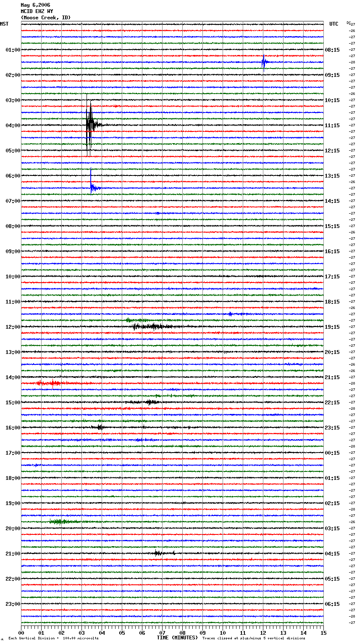
Task: Select the 01:00 MST time label
Action: point(13,50)
